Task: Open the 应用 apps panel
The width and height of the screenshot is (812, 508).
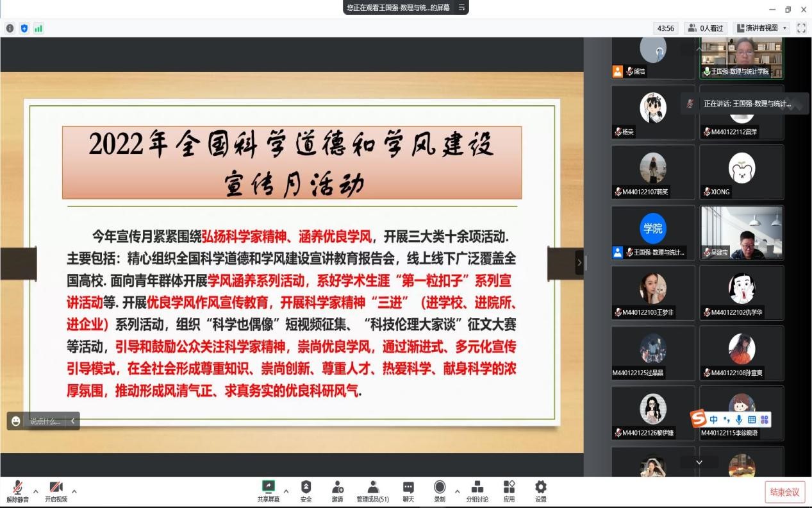Action: click(x=509, y=491)
